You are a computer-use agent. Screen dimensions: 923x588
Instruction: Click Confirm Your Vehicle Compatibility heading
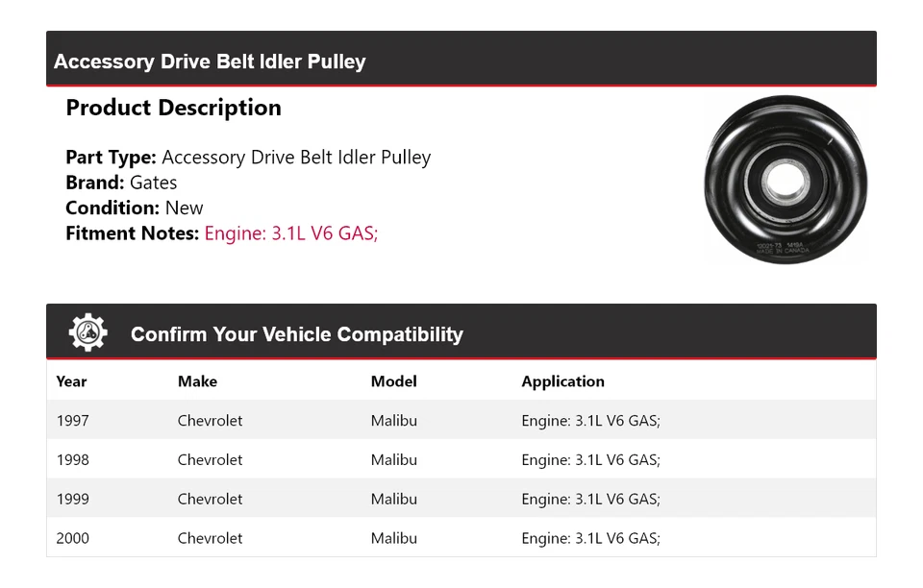pos(297,334)
